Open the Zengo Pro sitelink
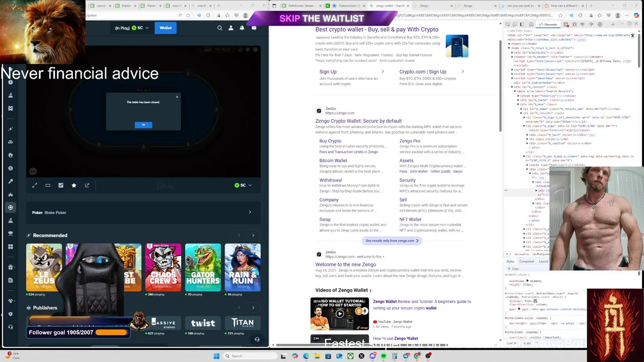This screenshot has height=362, width=644. click(x=410, y=141)
